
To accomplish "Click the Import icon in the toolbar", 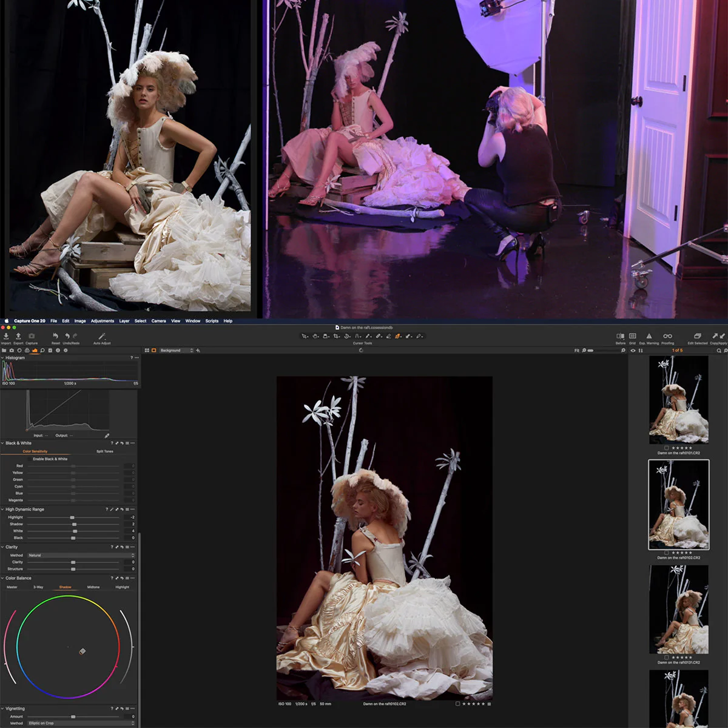I will [6, 335].
